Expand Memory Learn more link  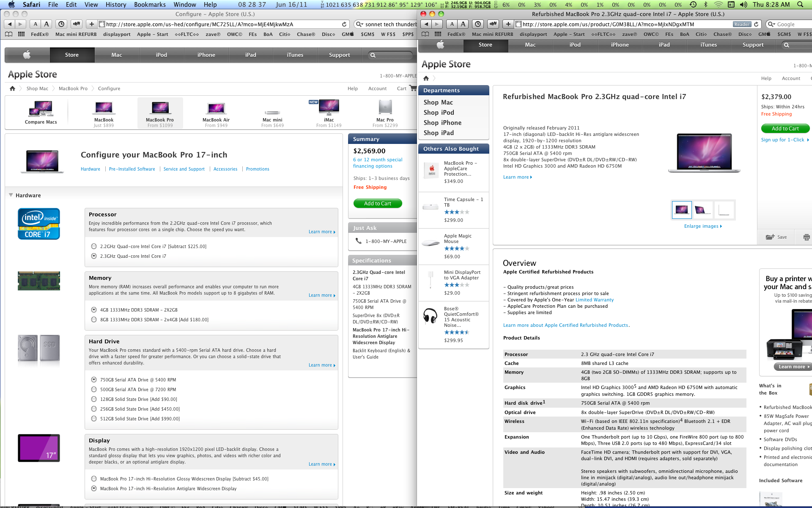pyautogui.click(x=322, y=295)
